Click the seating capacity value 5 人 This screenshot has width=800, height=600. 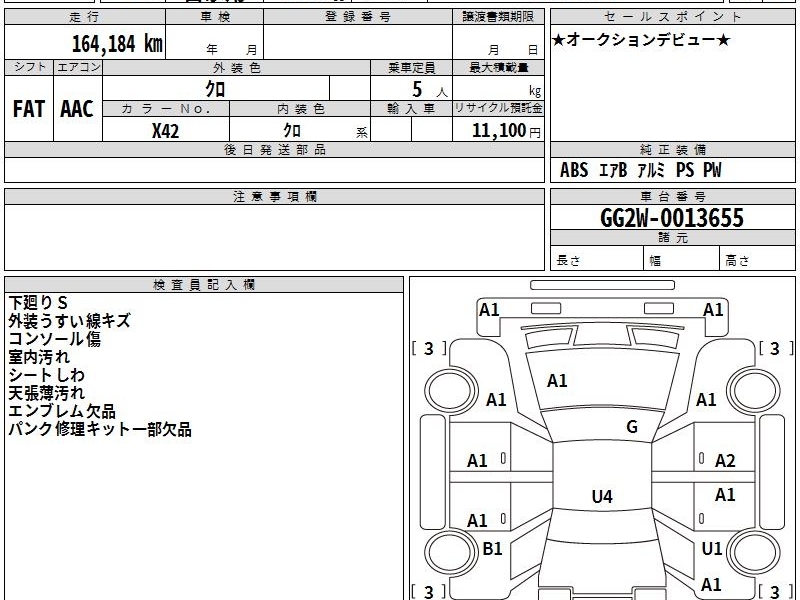[x=429, y=90]
